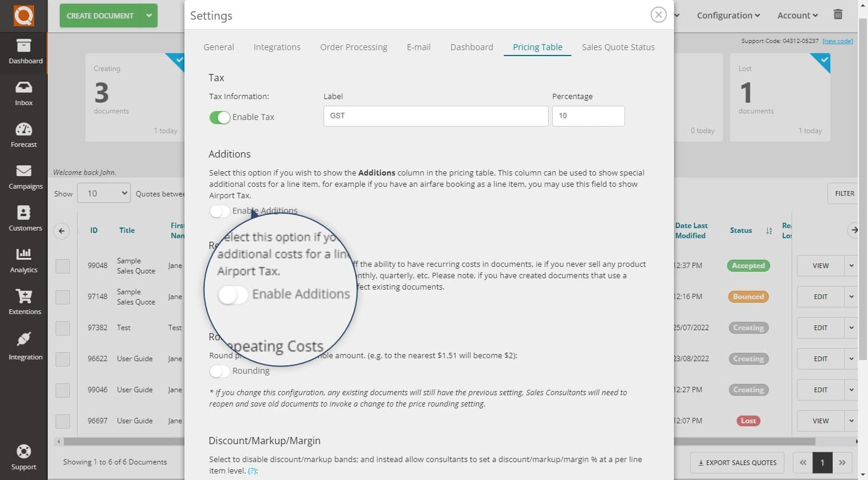
Task: Click the Export Sales Quotes button
Action: [x=737, y=463]
